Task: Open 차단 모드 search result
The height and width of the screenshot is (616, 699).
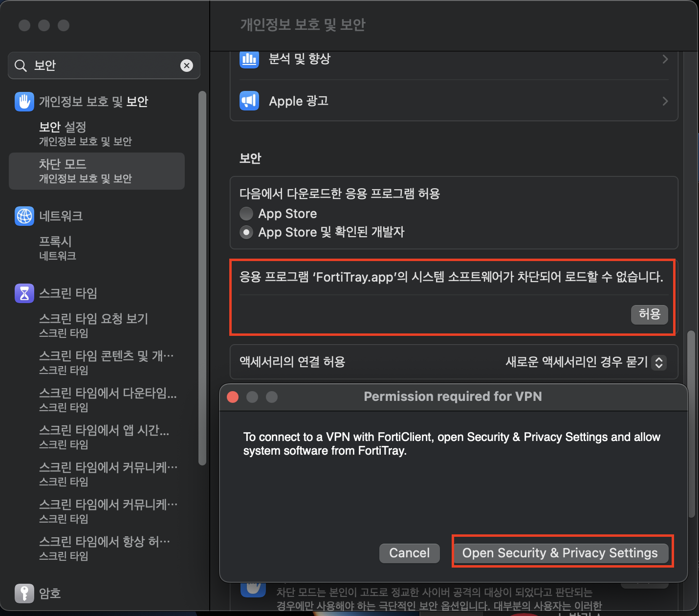Action: click(97, 171)
